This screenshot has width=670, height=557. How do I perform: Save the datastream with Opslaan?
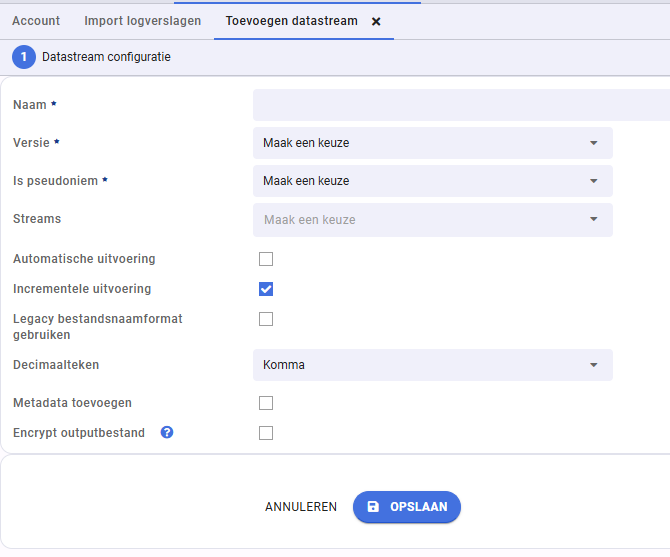pos(407,507)
